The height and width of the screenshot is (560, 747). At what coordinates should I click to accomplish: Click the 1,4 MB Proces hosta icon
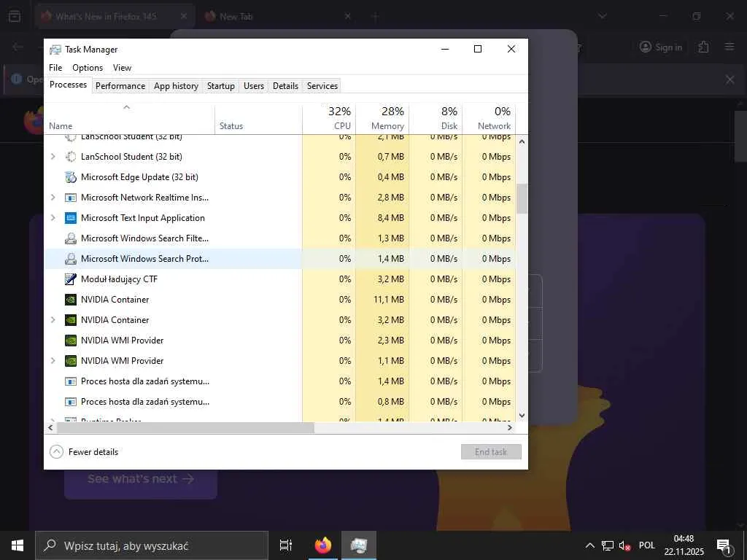pos(71,381)
